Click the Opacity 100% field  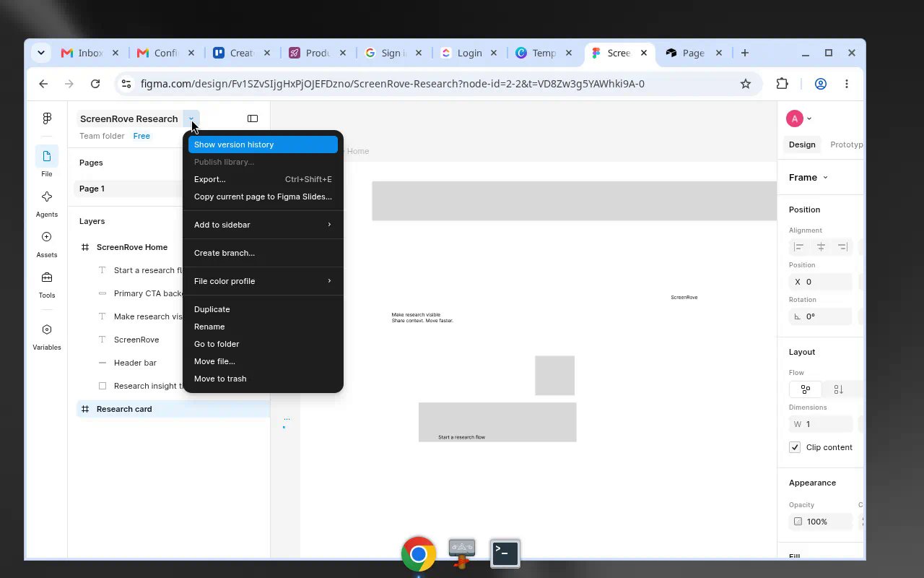point(821,522)
